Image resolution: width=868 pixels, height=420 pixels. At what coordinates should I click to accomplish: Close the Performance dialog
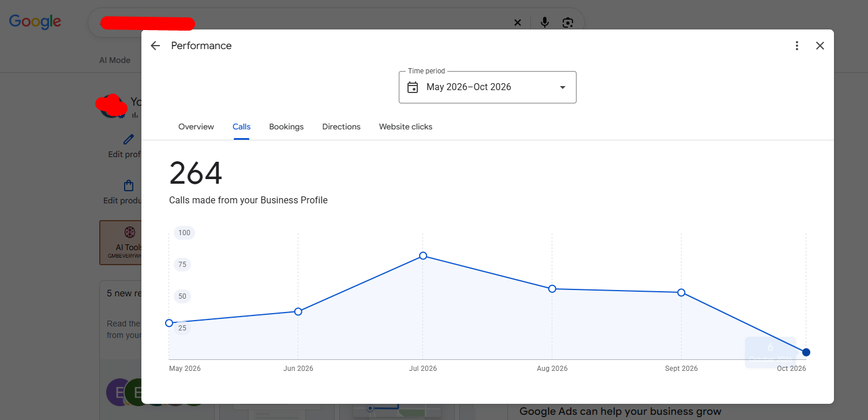click(820, 46)
